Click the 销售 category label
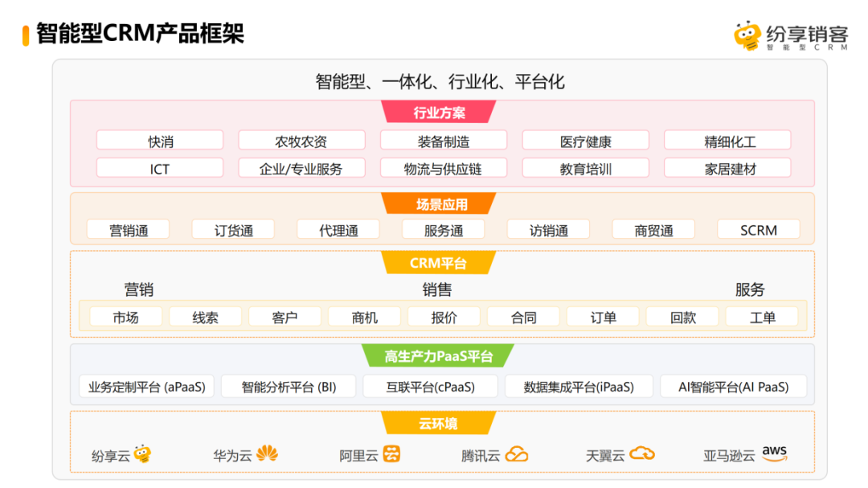The height and width of the screenshot is (488, 868). pos(437,289)
